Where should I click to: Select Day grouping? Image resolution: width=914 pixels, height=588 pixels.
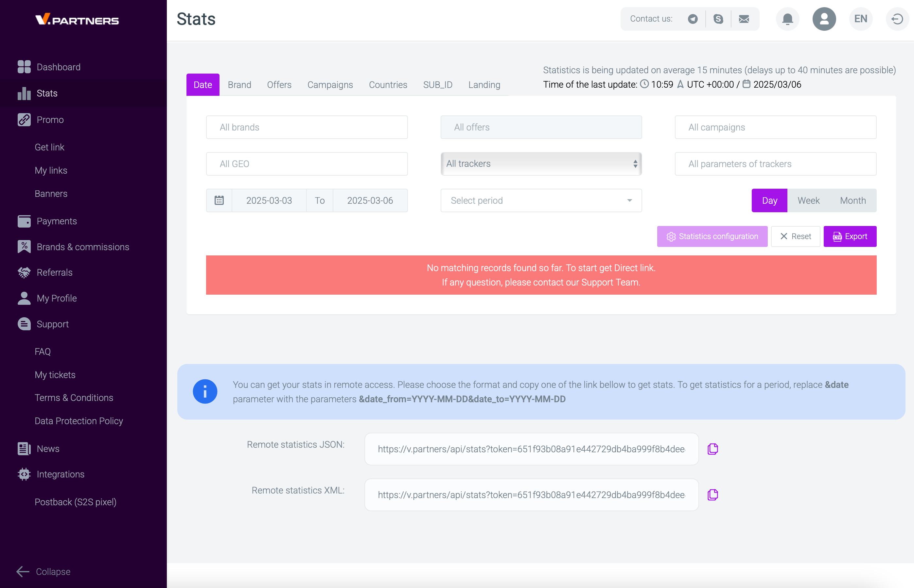point(769,200)
